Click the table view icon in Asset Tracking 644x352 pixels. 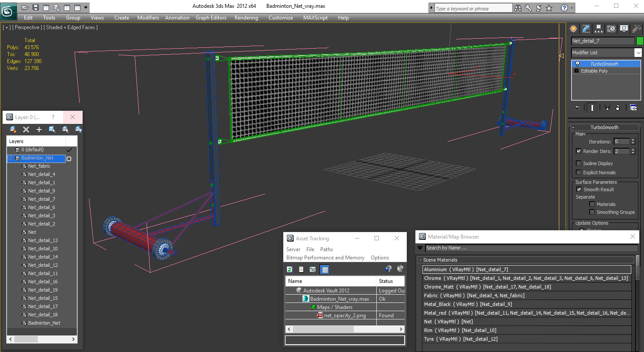coord(324,269)
